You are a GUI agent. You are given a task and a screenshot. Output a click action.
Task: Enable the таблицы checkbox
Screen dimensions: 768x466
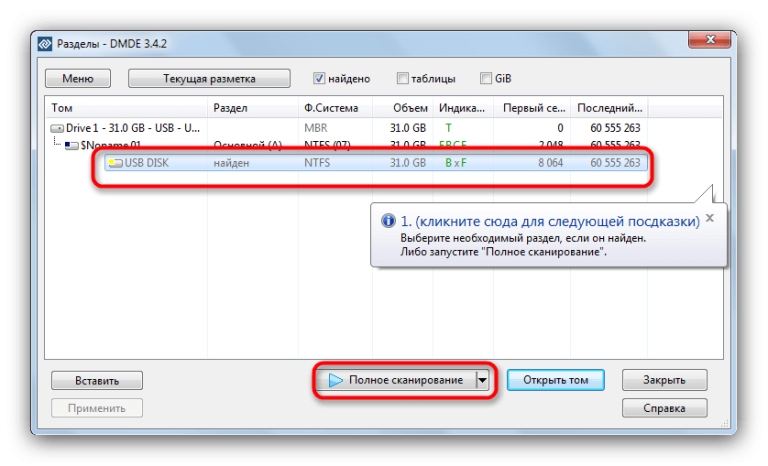402,78
